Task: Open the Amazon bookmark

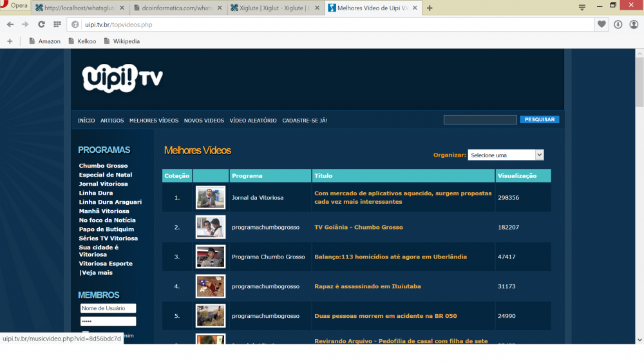Action: [x=44, y=41]
